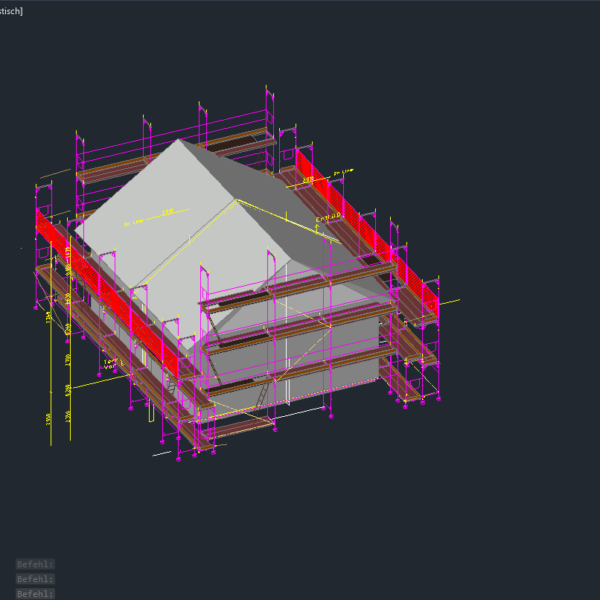
Task: Select the lowest wooden deck of front scaffold
Action: (x=238, y=427)
